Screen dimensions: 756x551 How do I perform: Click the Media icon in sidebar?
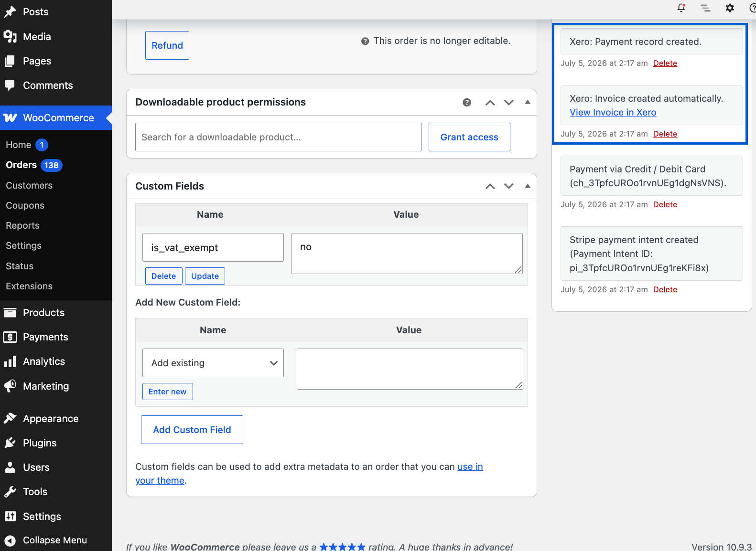pyautogui.click(x=10, y=36)
